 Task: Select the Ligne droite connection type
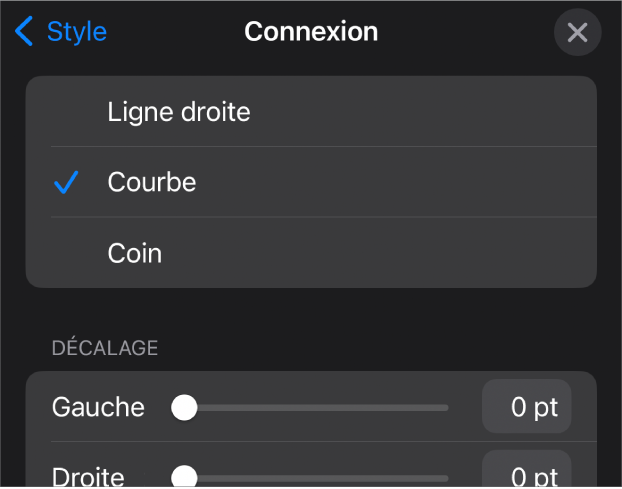click(x=179, y=112)
